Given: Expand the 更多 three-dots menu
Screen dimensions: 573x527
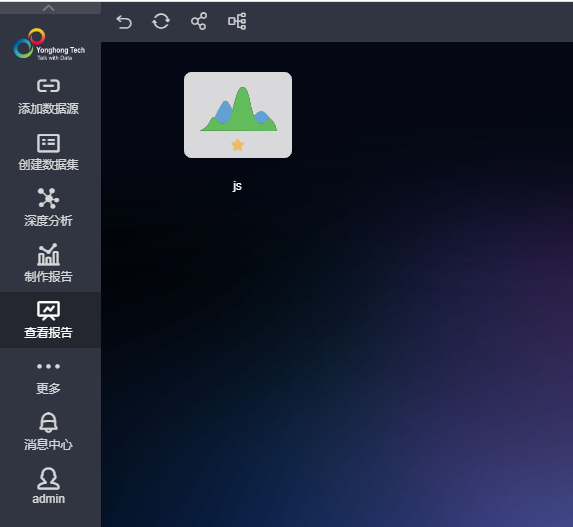Looking at the screenshot, I should [48, 366].
